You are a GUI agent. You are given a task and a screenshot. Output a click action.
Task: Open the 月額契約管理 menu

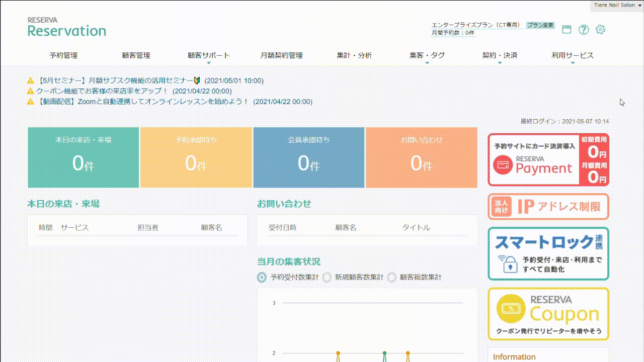pyautogui.click(x=281, y=55)
